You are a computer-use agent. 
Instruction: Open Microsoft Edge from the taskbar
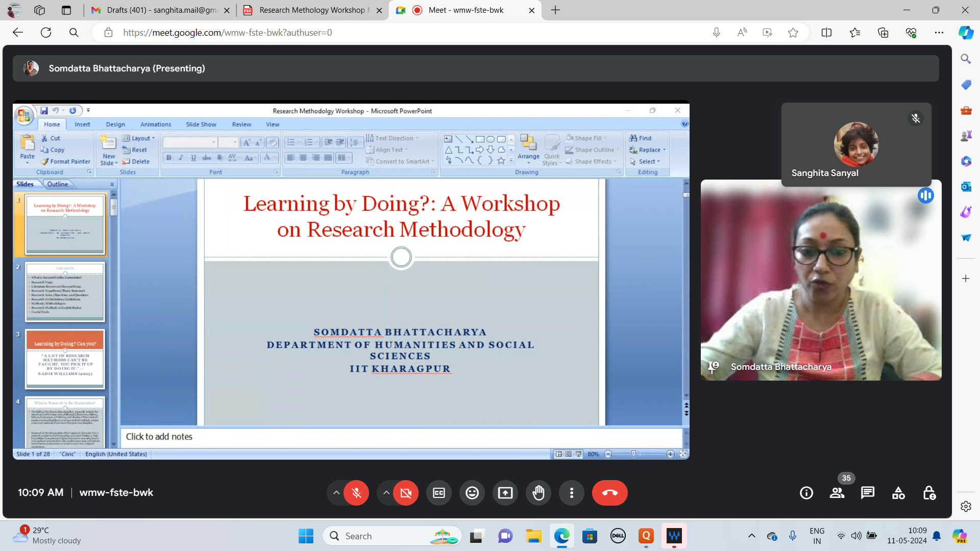point(561,536)
